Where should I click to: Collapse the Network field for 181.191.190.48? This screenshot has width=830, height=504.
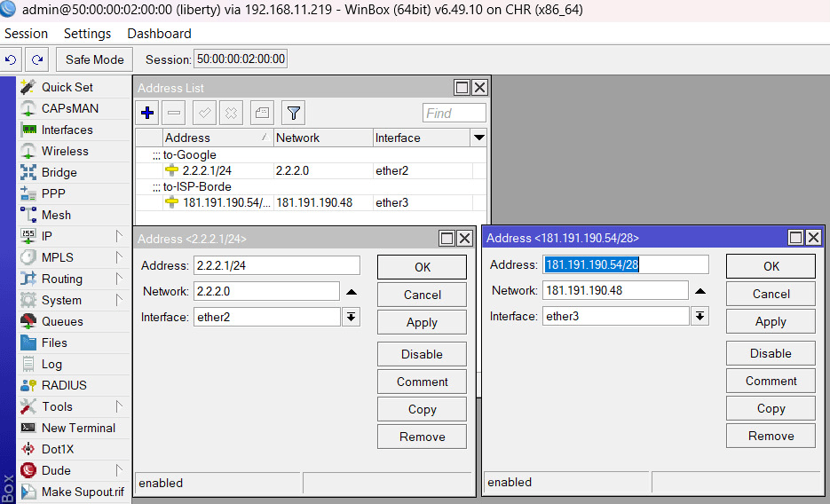[x=700, y=291]
